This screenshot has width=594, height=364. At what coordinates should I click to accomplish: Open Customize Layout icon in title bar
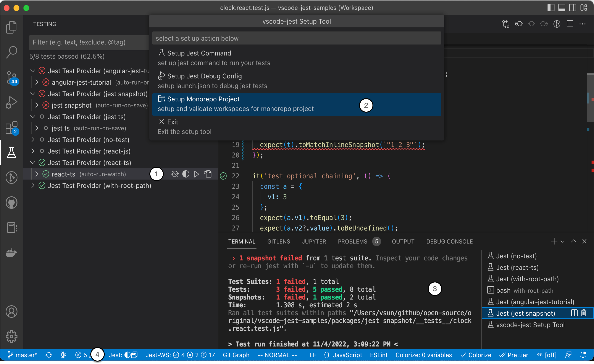(x=584, y=8)
